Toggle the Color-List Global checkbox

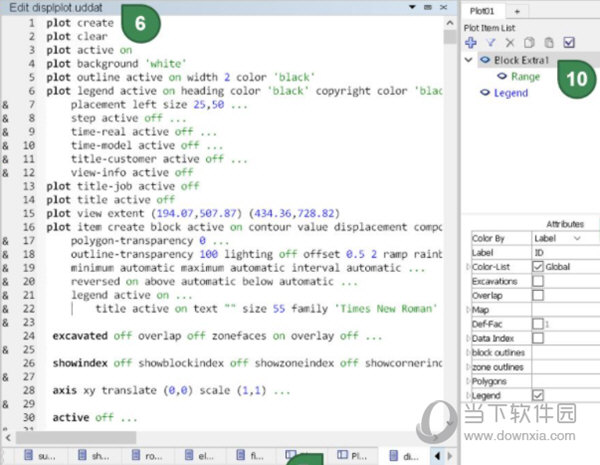tap(538, 266)
